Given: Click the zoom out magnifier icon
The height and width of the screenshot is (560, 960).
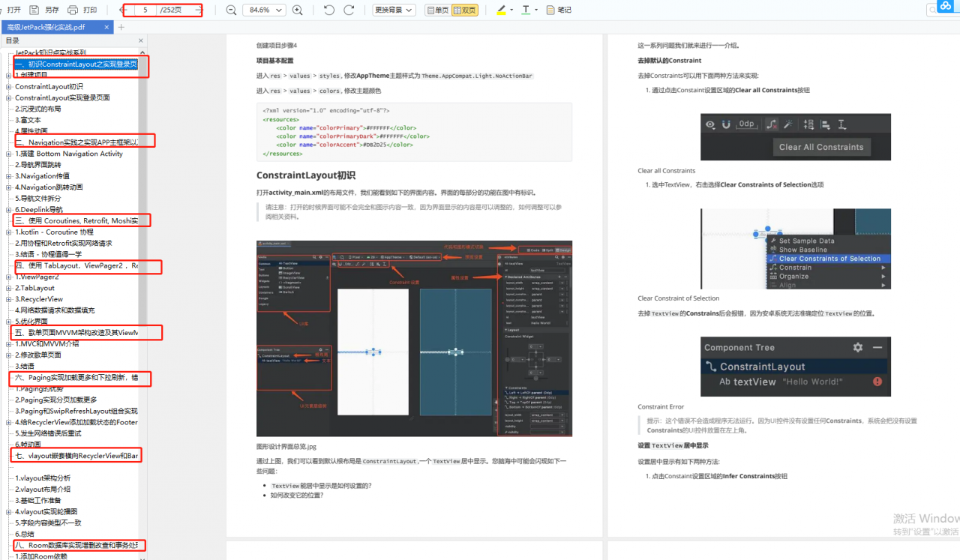Looking at the screenshot, I should pos(231,10).
